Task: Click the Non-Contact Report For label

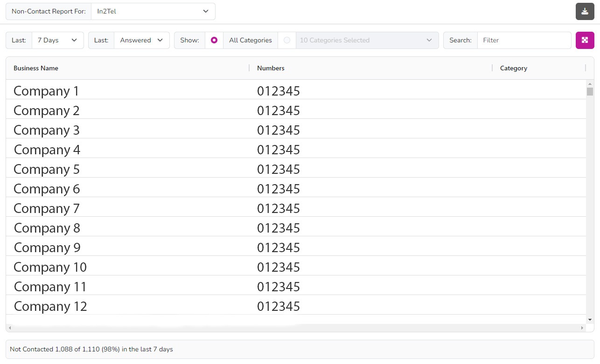Action: [49, 12]
